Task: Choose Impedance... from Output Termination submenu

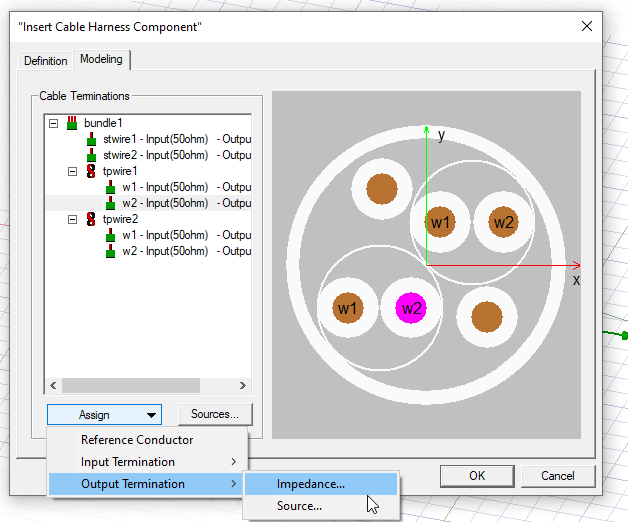Action: click(311, 484)
